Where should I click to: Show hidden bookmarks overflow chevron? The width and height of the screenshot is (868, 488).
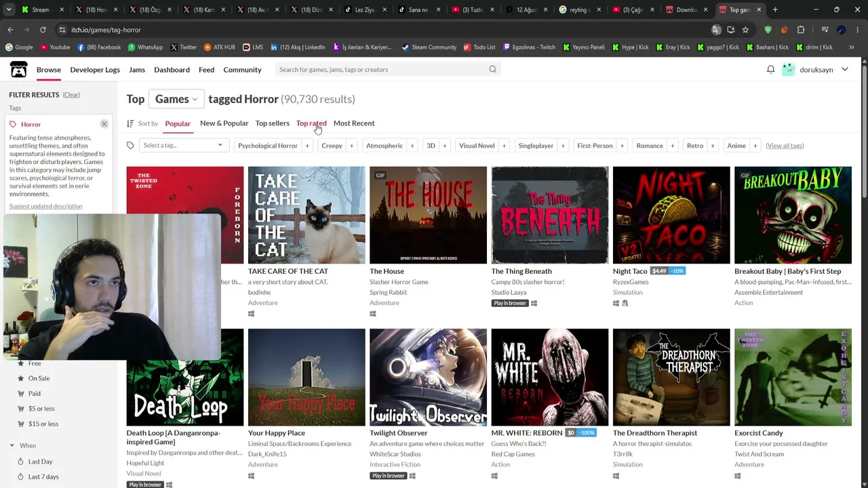(852, 47)
